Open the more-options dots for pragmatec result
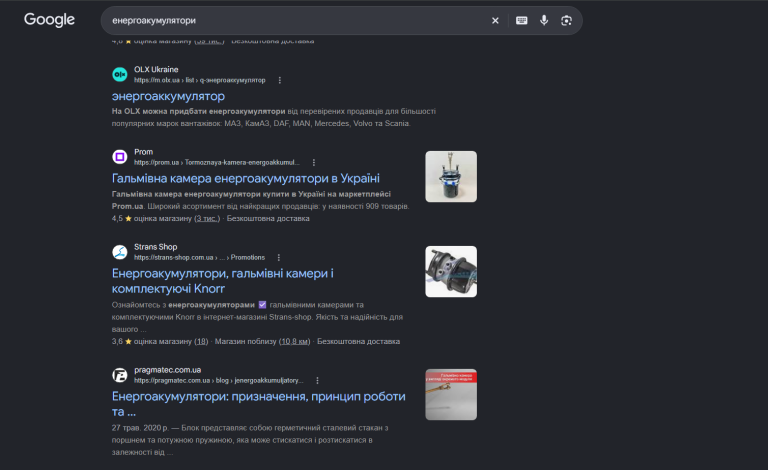The width and height of the screenshot is (768, 470). (x=317, y=380)
